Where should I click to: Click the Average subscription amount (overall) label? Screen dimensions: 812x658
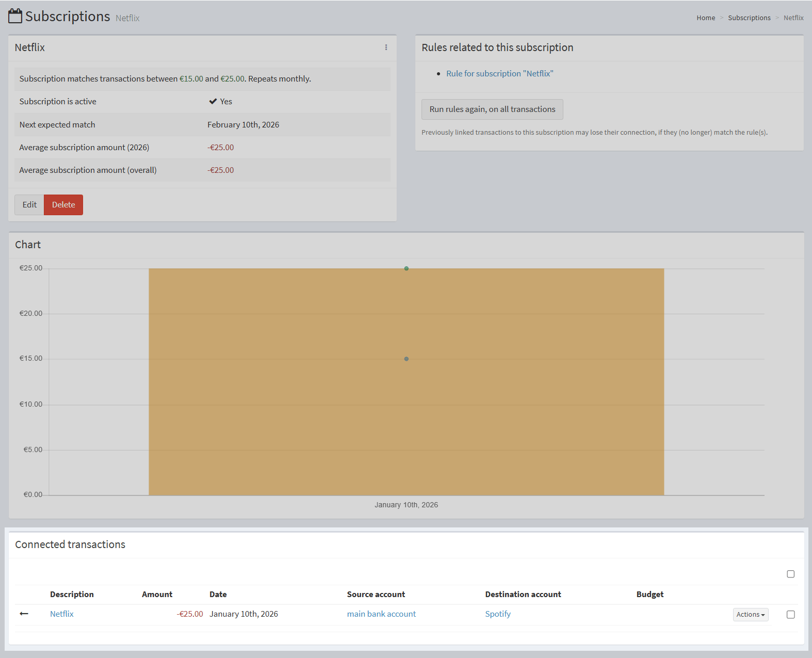click(x=88, y=170)
